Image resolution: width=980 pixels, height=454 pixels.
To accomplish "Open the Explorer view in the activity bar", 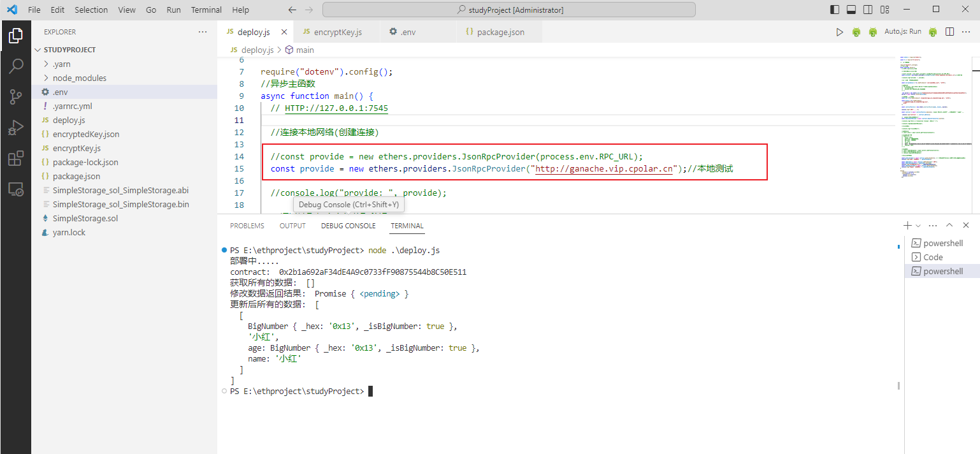I will 16,36.
